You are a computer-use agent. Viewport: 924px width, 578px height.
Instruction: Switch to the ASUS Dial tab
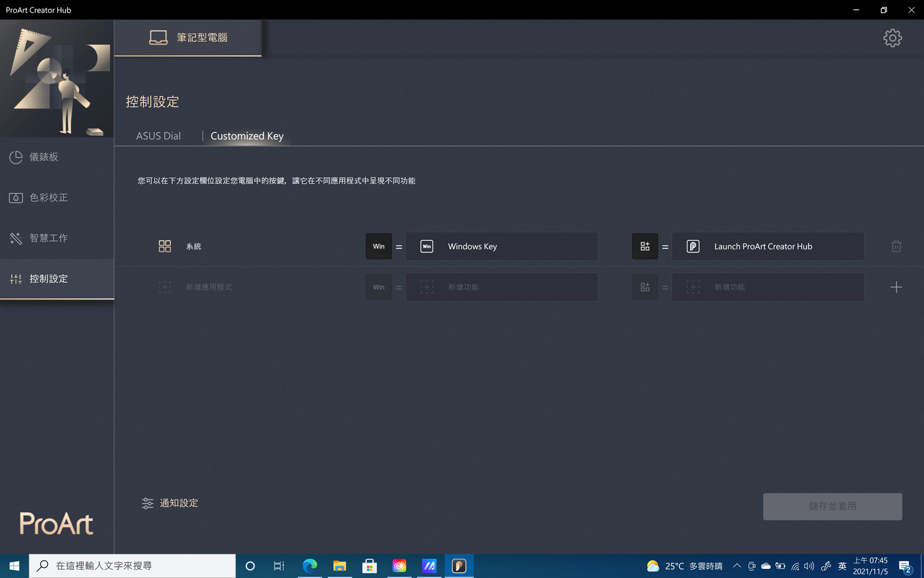coord(158,136)
